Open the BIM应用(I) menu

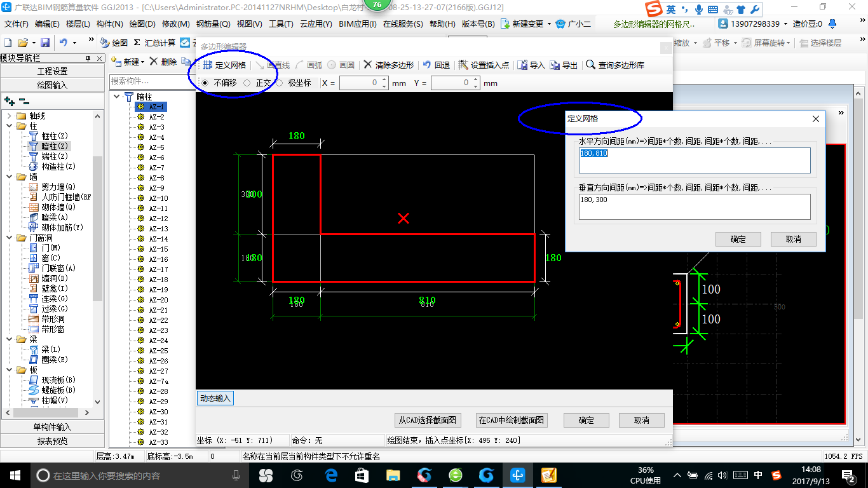point(358,24)
